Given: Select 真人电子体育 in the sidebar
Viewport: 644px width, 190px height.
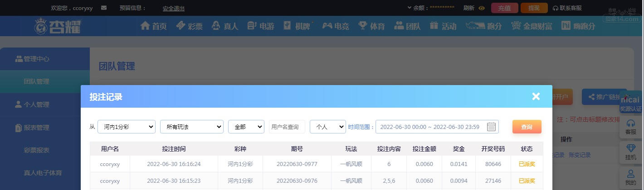Looking at the screenshot, I should (45, 173).
